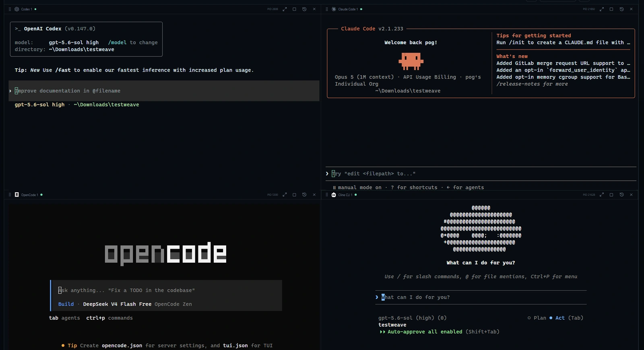Click the green status dot next to Cline CLI 1

(356, 195)
